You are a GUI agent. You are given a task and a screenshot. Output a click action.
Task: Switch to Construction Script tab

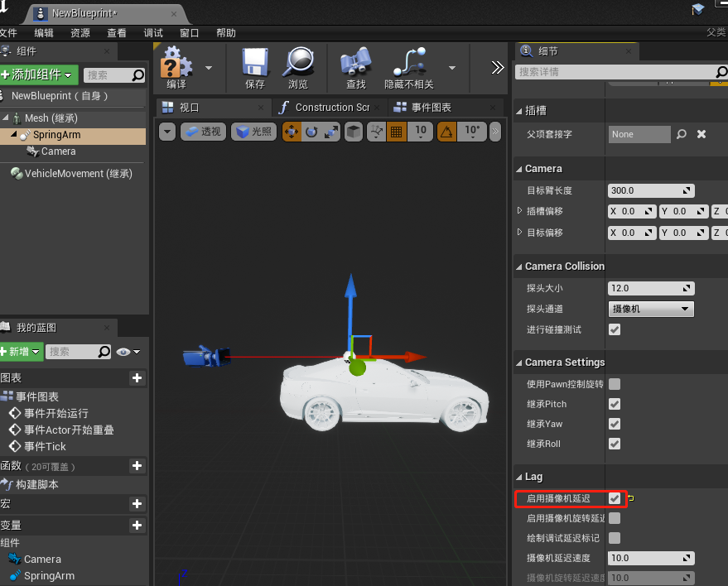tap(330, 108)
